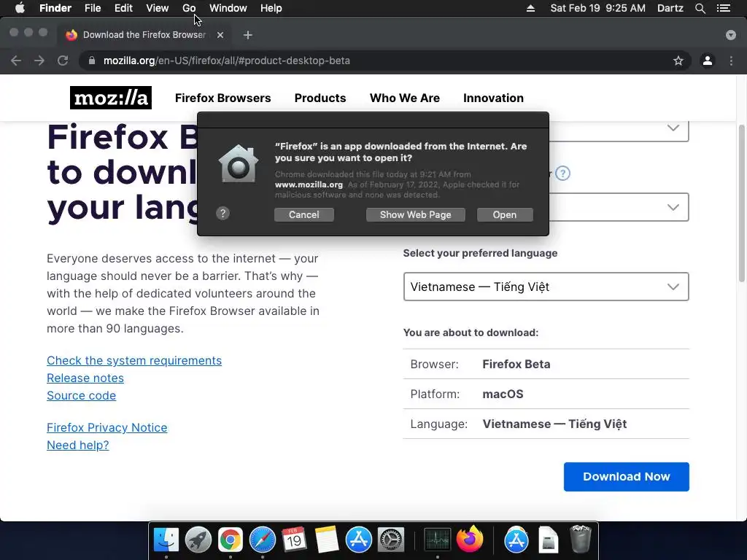
Task: Go back with the browser back arrow
Action: coord(16,61)
